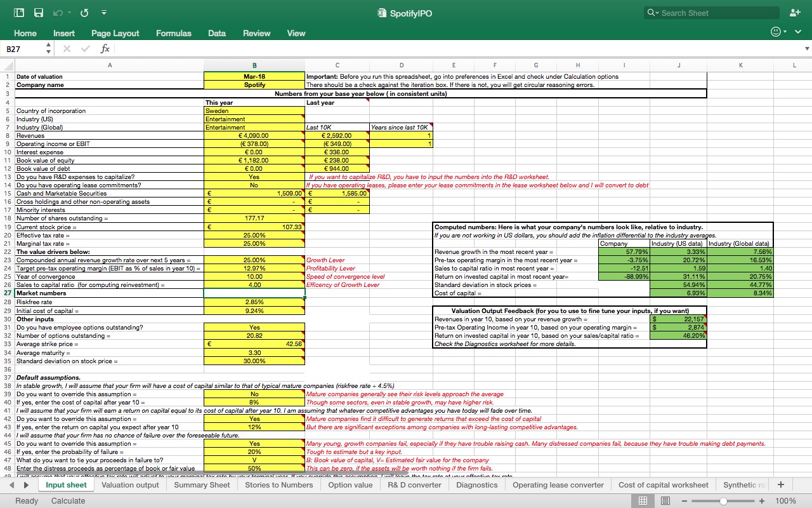Switch to the Page Layout tab

coord(115,33)
